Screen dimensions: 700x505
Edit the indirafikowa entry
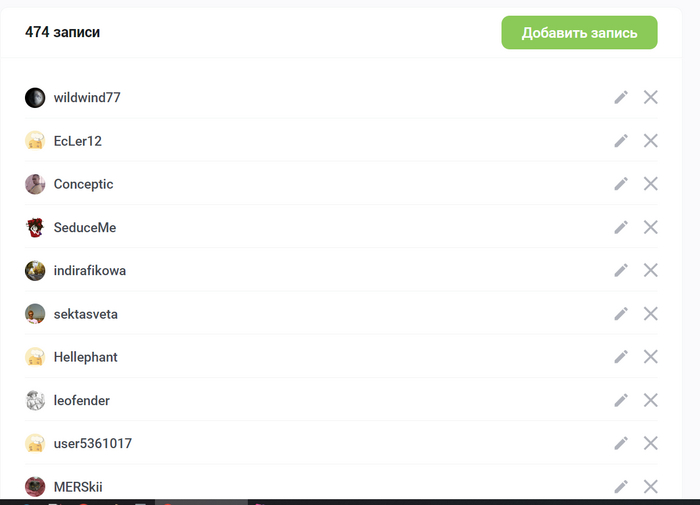coord(621,270)
